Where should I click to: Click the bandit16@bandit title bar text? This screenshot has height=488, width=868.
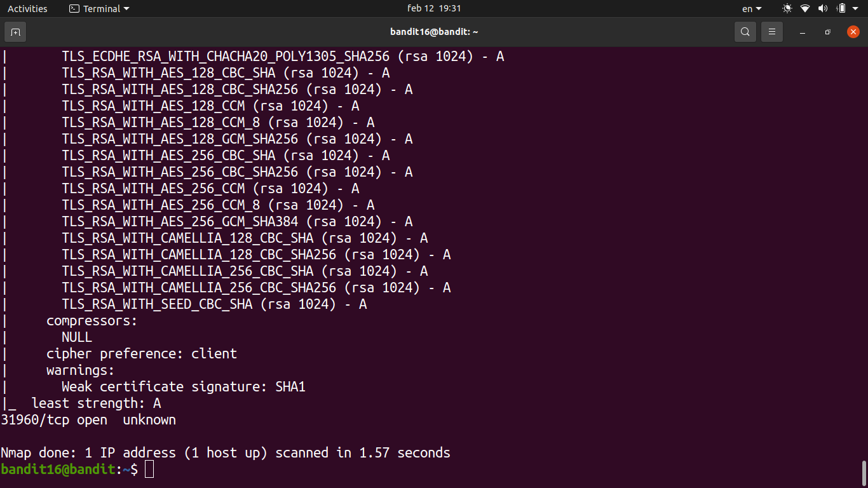click(x=434, y=32)
